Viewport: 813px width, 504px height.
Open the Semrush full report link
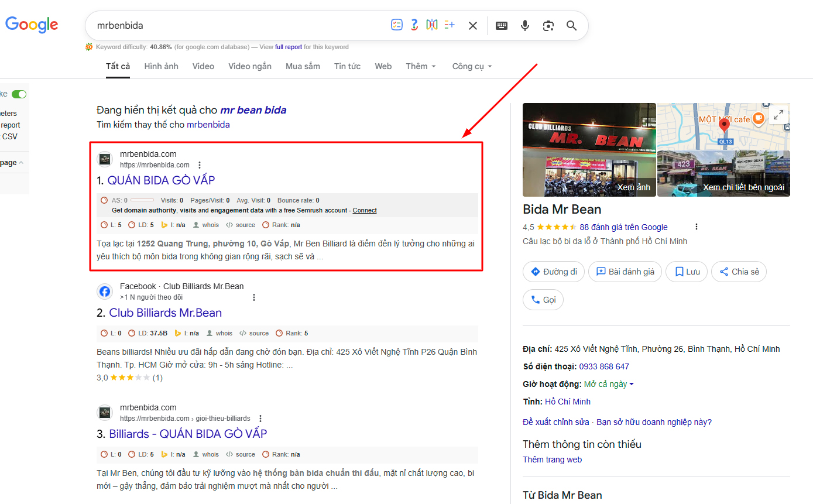click(289, 47)
